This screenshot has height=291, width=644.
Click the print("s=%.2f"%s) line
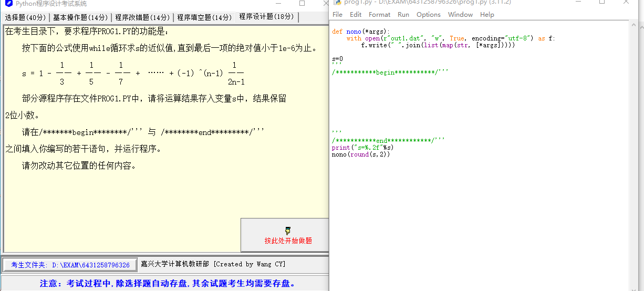tap(362, 147)
